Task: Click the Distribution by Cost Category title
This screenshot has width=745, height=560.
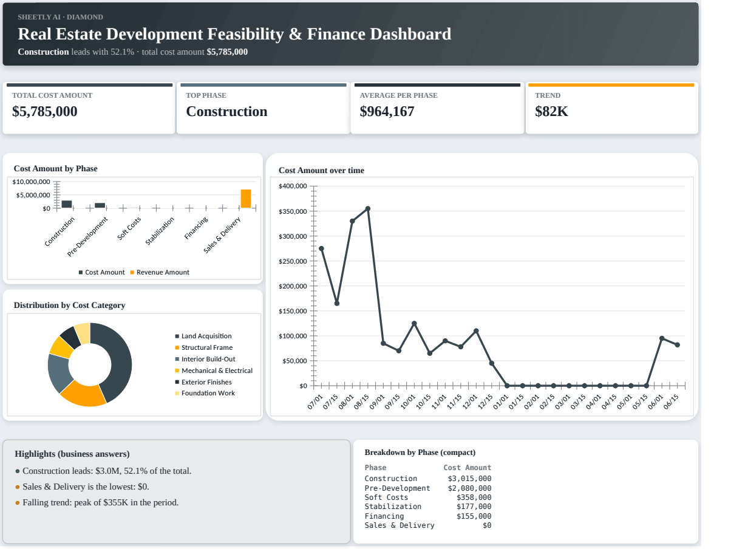Action: [69, 305]
